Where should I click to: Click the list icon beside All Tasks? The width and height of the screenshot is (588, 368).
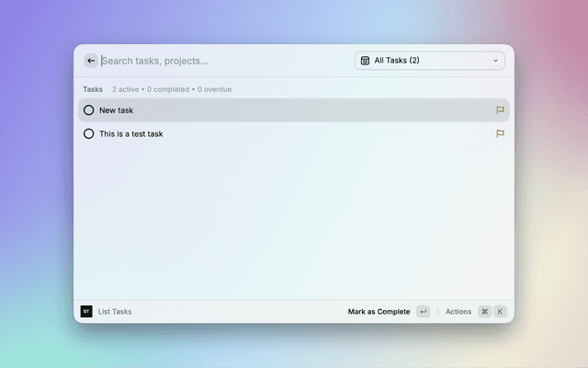(x=365, y=61)
